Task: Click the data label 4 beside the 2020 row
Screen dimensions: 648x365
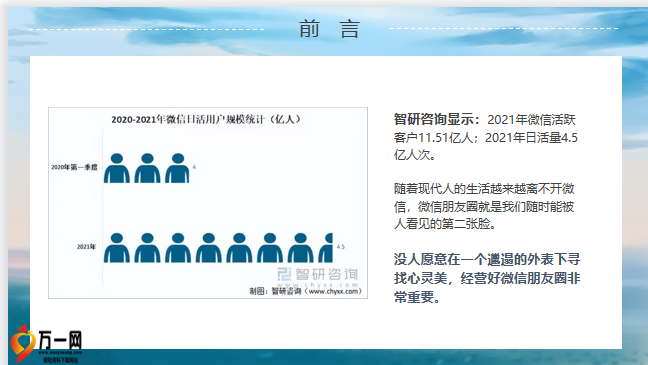Action: pos(194,167)
